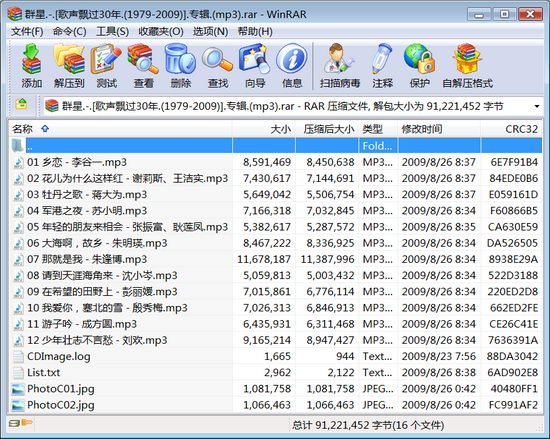Sort by 名称 column header

pos(121,129)
